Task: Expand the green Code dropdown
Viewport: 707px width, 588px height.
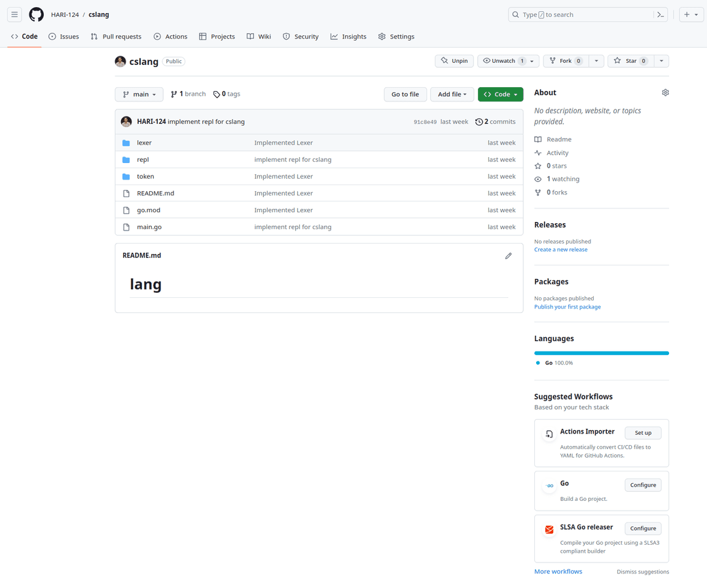Action: (x=500, y=94)
